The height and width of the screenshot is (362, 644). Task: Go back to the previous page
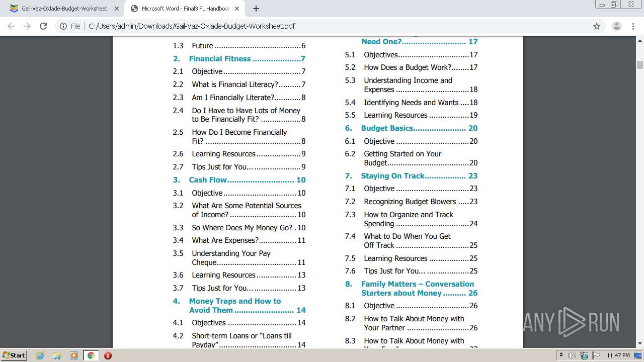(11, 26)
